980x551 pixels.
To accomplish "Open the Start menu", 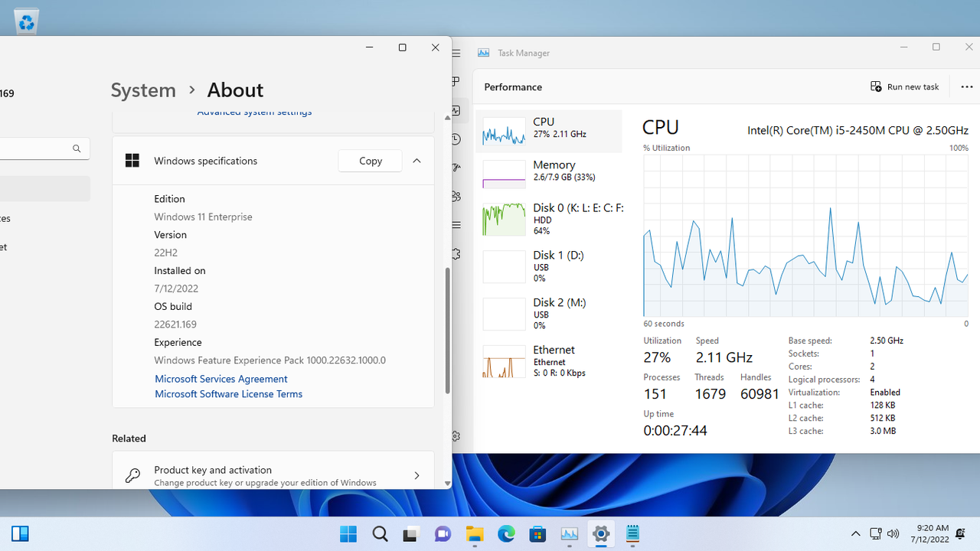I will [x=348, y=533].
